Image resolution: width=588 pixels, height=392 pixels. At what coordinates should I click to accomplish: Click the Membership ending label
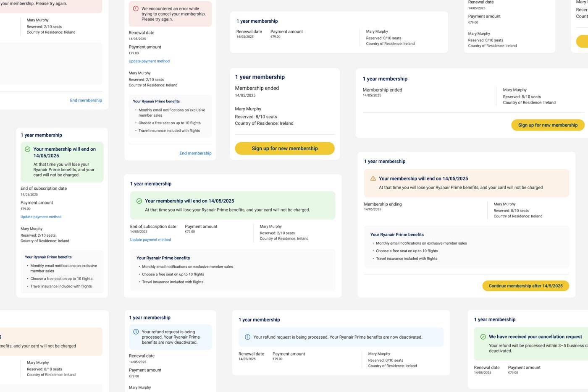383,204
